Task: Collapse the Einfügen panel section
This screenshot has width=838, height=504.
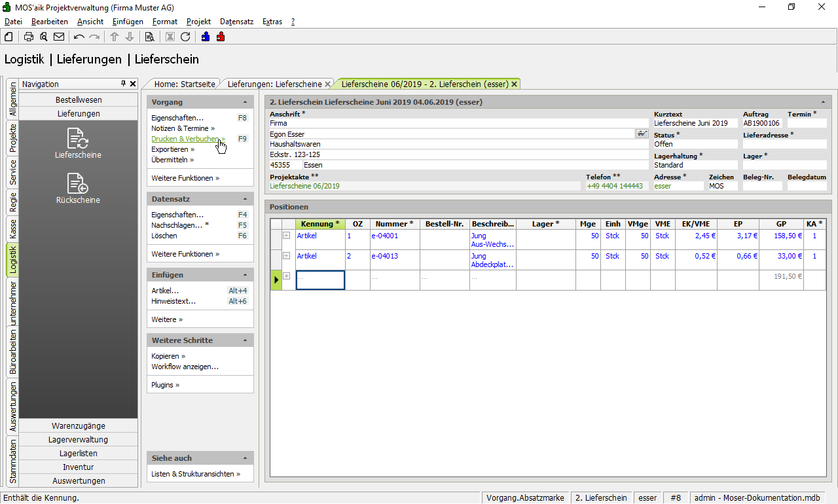Action: click(x=245, y=275)
